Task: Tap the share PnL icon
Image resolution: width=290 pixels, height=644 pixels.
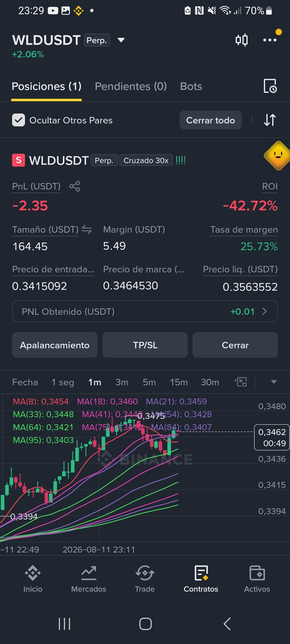Action: pos(75,186)
